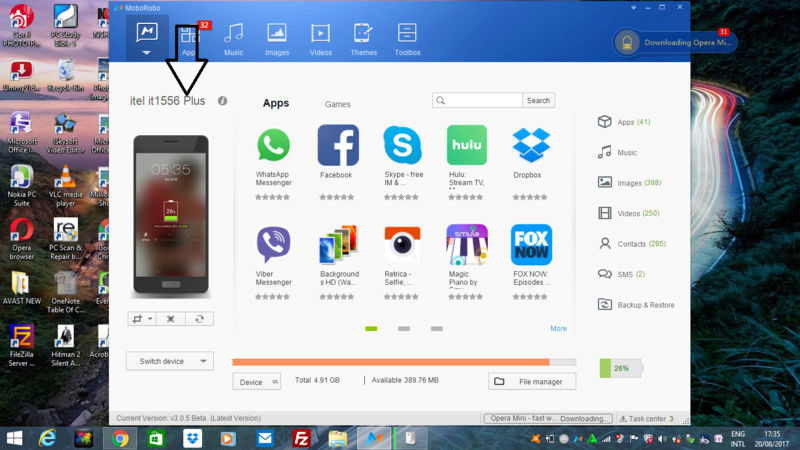Open Windows Store from taskbar

pyautogui.click(x=156, y=438)
